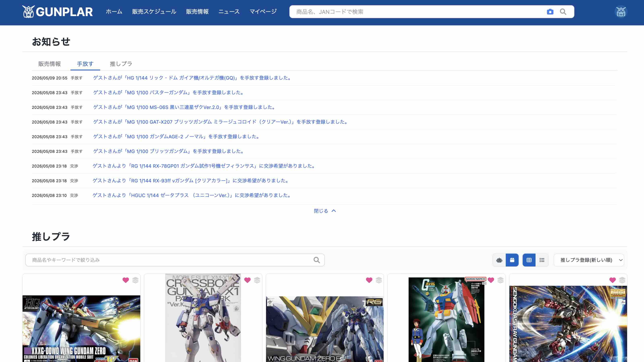The image size is (644, 362).
Task: Go to ホーム in the nav bar
Action: [x=114, y=11]
